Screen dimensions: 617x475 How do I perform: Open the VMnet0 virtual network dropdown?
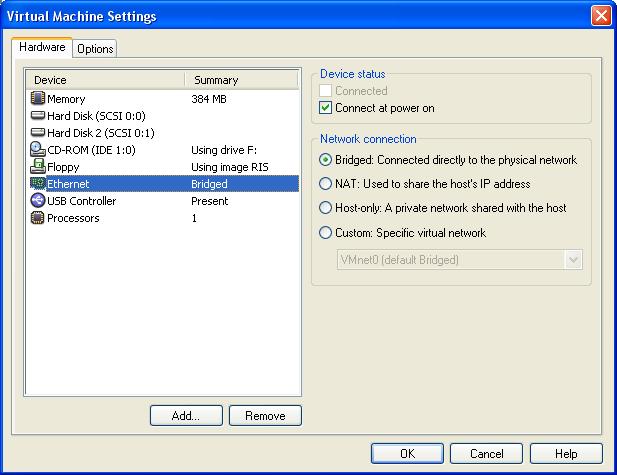[x=573, y=260]
